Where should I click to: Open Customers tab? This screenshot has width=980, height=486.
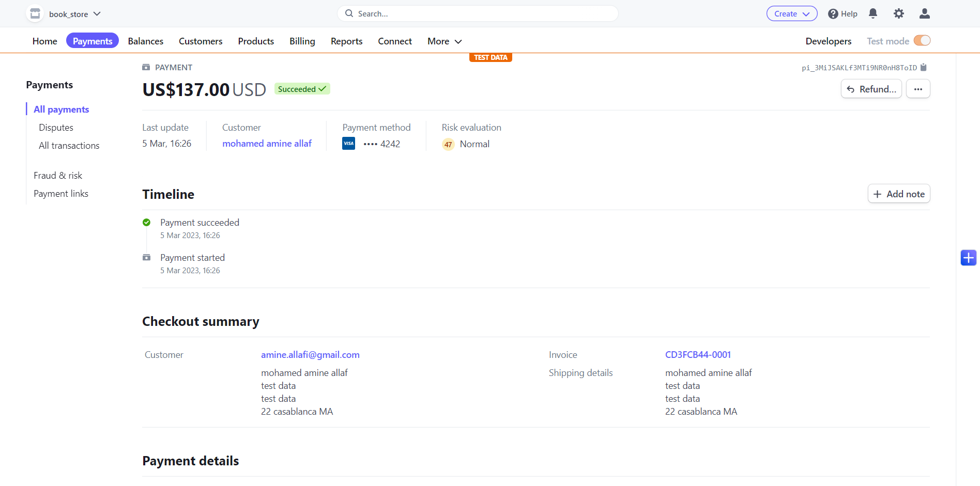click(x=201, y=41)
